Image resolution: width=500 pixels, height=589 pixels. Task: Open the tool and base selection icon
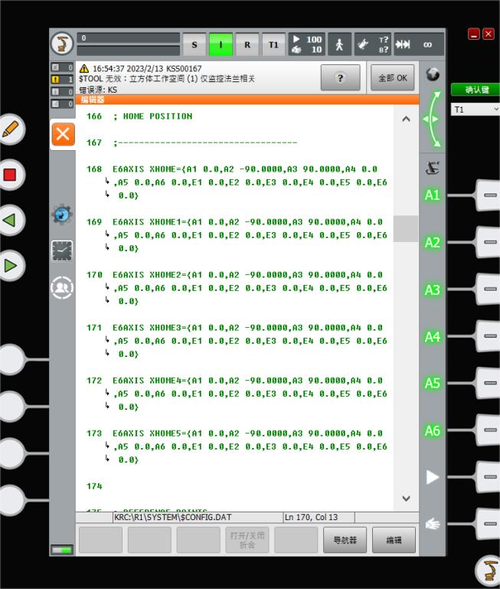pos(373,44)
